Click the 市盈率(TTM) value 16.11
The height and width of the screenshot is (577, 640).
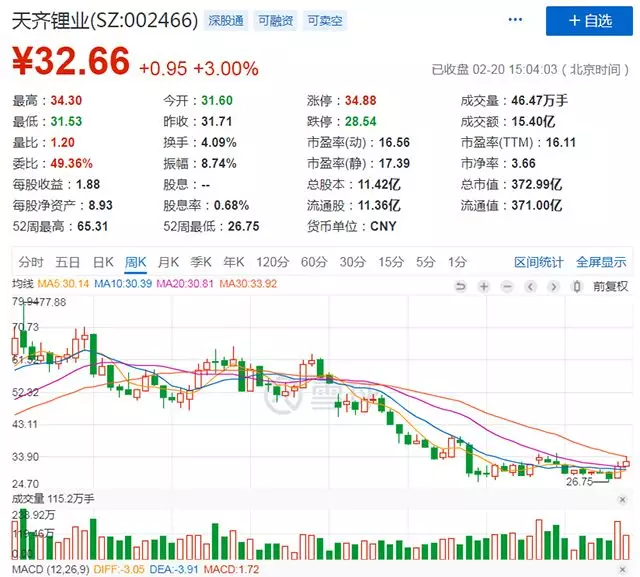[x=561, y=142]
